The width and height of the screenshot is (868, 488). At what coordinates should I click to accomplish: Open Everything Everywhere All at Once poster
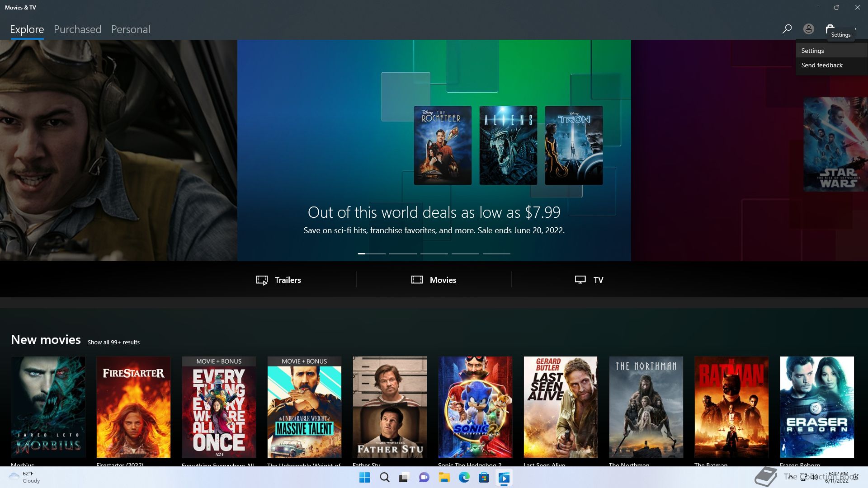tap(219, 407)
